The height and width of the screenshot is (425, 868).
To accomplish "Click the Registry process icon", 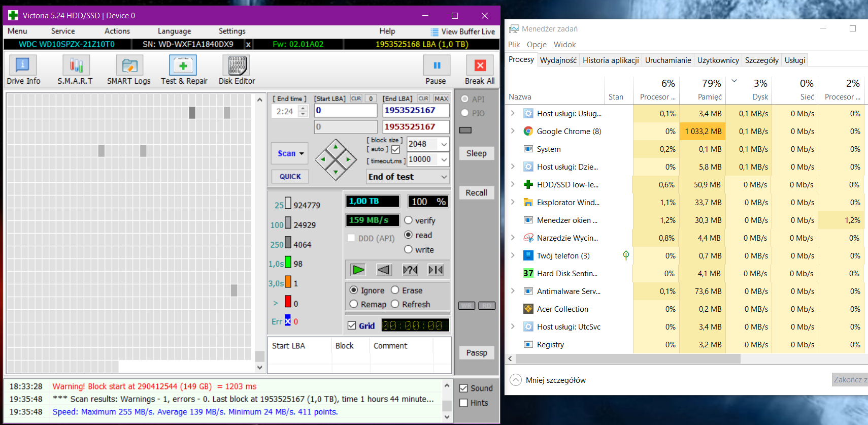I will click(x=528, y=344).
